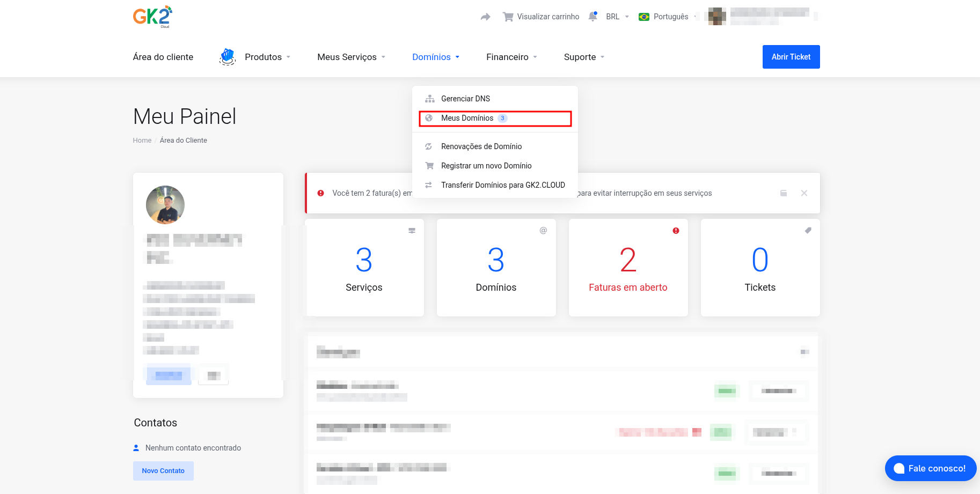Image resolution: width=980 pixels, height=494 pixels.
Task: Open the Fale conosco! chat button
Action: 931,468
